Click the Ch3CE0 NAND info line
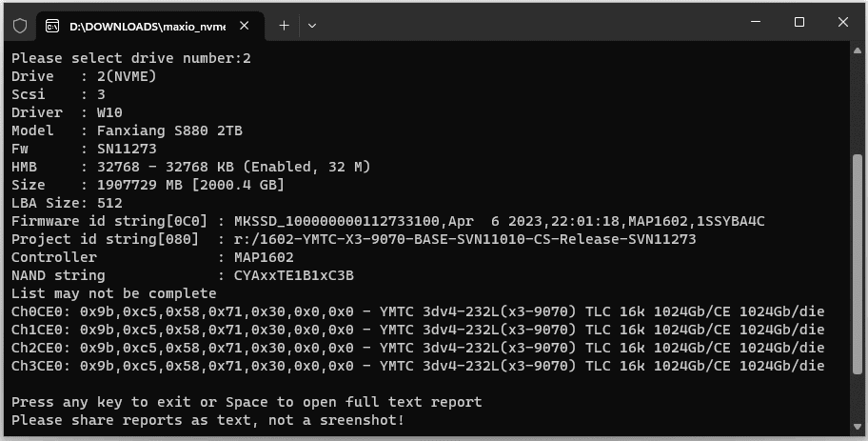This screenshot has height=441, width=868. pyautogui.click(x=418, y=366)
